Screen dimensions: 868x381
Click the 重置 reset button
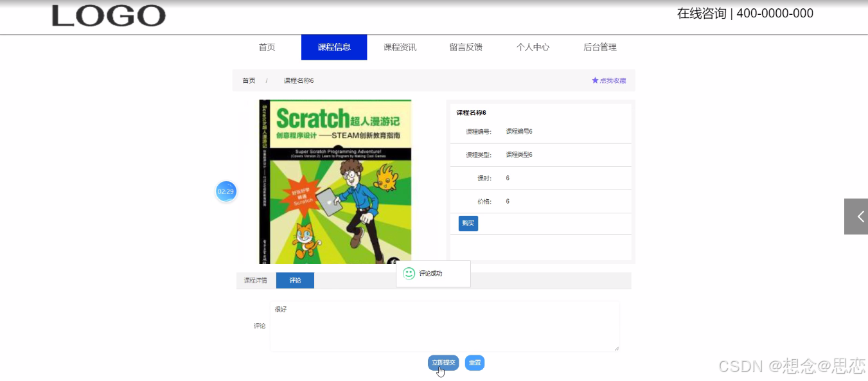pyautogui.click(x=475, y=363)
